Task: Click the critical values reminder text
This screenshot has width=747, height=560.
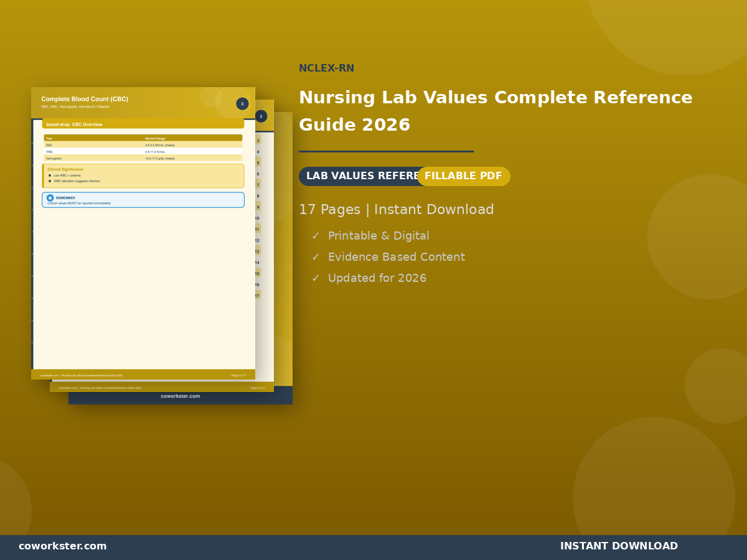Action: pos(79,203)
